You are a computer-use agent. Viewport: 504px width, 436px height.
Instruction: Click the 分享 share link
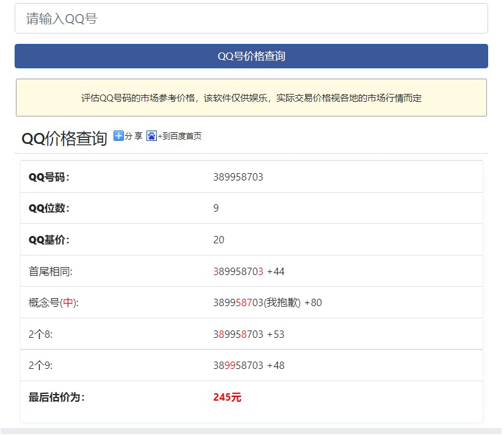[x=134, y=136]
